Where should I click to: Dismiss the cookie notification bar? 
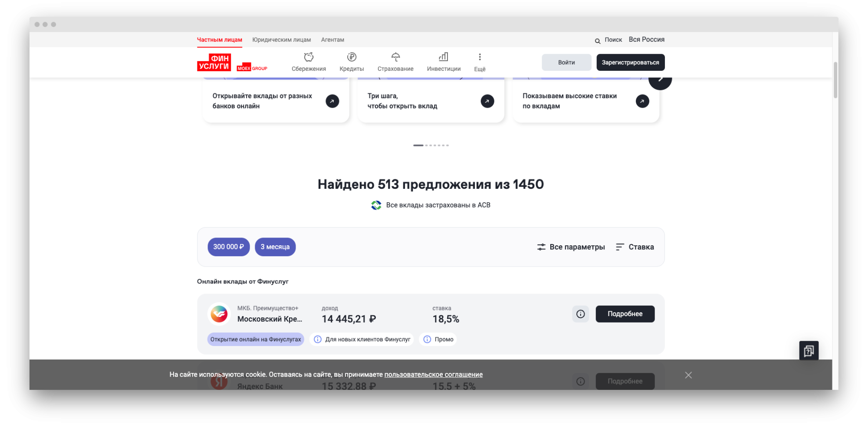(688, 375)
